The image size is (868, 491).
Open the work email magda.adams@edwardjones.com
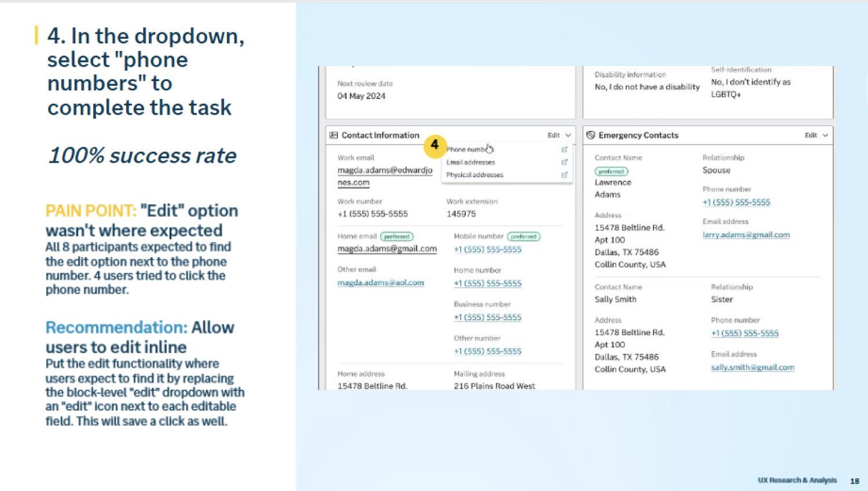pos(385,176)
